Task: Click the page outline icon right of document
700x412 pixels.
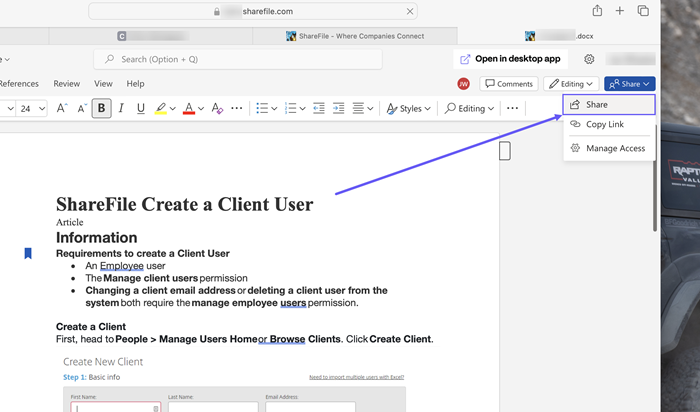Action: 505,150
